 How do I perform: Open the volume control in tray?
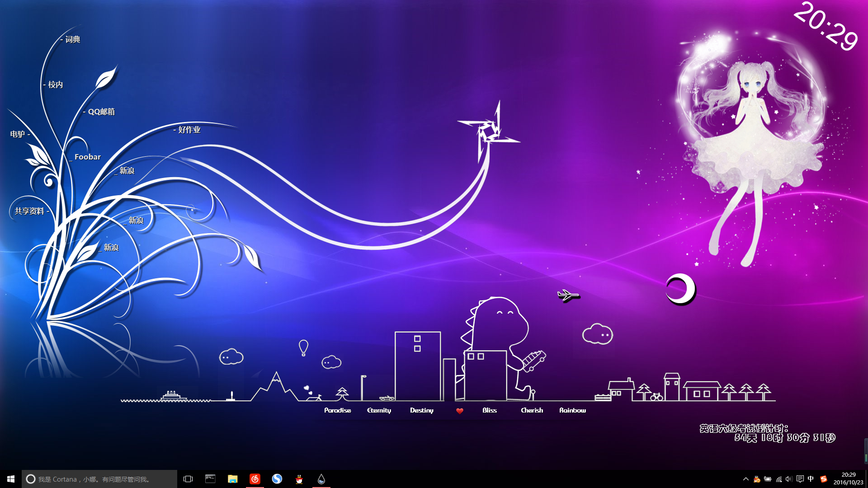[789, 479]
